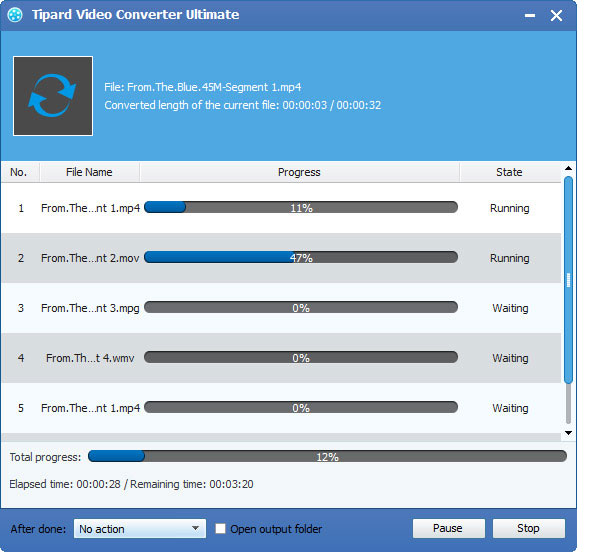Click the State column header
Image resolution: width=600 pixels, height=552 pixels.
tap(509, 172)
